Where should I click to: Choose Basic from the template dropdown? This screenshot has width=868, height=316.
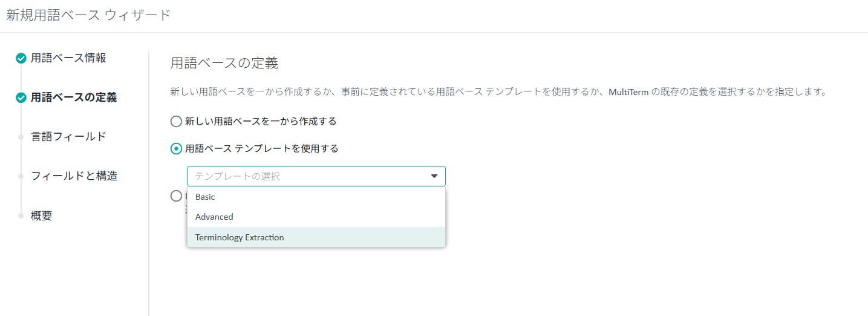(206, 197)
